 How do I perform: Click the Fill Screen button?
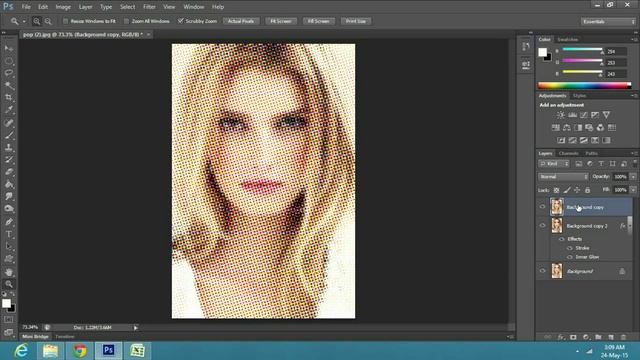click(x=319, y=21)
